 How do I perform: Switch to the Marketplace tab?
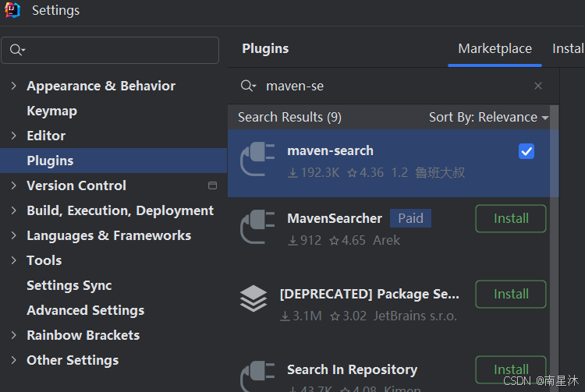[x=495, y=49]
